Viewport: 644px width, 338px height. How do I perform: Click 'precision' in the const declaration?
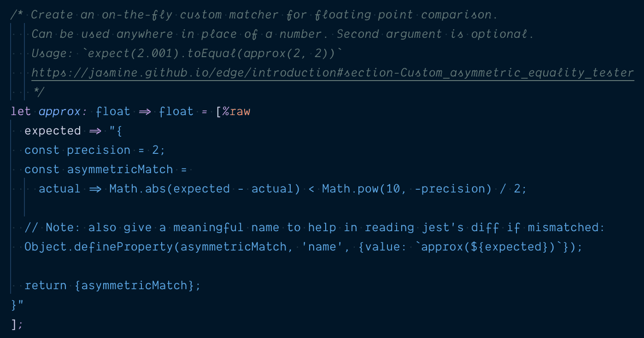[99, 150]
